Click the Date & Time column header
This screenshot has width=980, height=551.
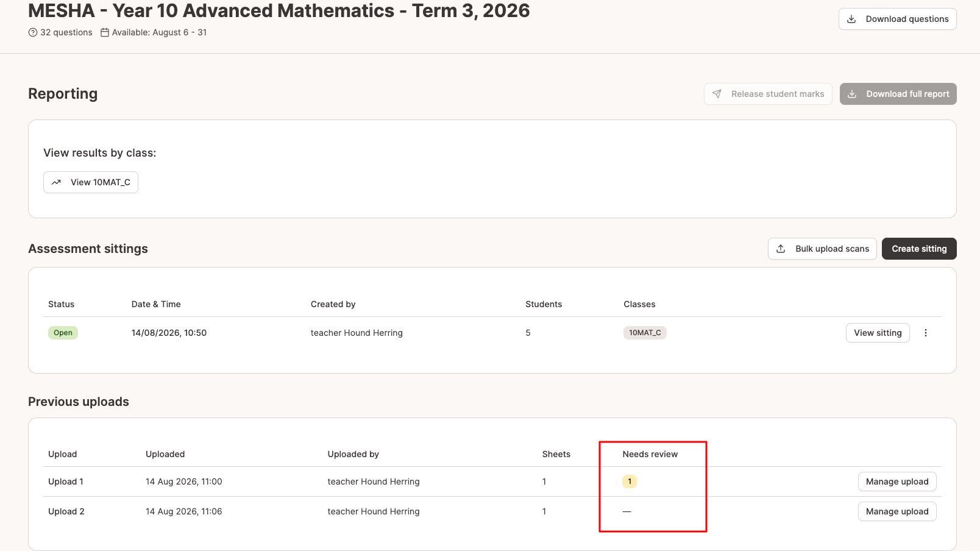tap(156, 304)
